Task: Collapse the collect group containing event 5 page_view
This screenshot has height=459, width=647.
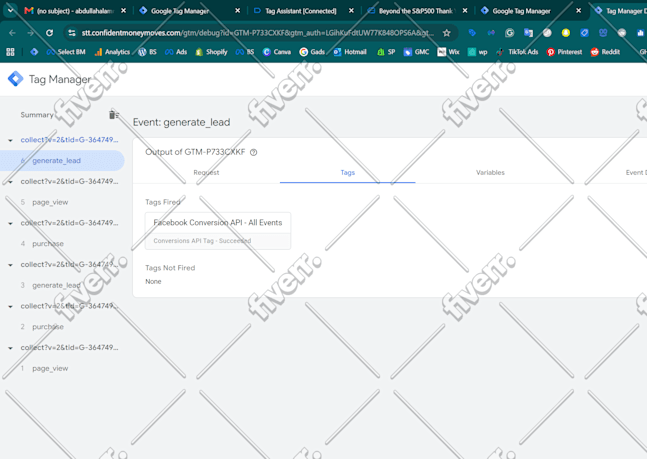Action: [x=10, y=182]
